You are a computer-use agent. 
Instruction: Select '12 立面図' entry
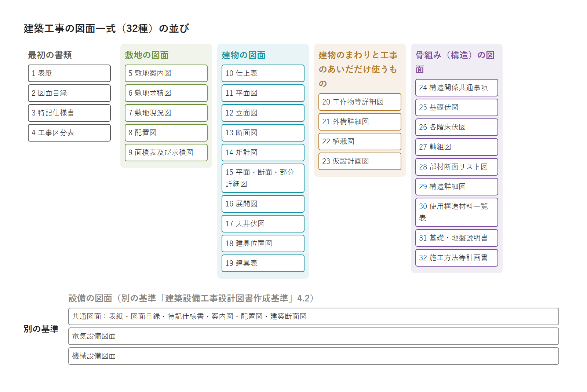(263, 113)
